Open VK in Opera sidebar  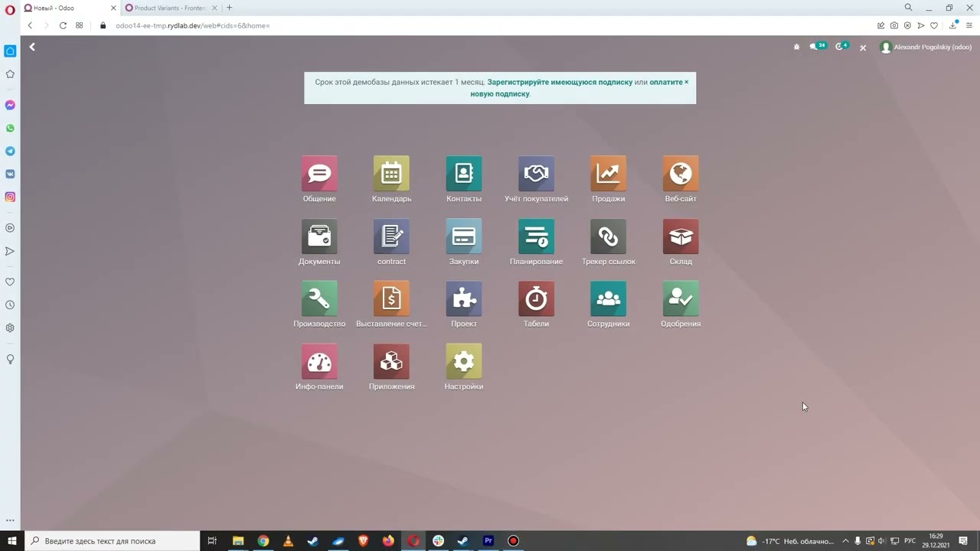(10, 174)
